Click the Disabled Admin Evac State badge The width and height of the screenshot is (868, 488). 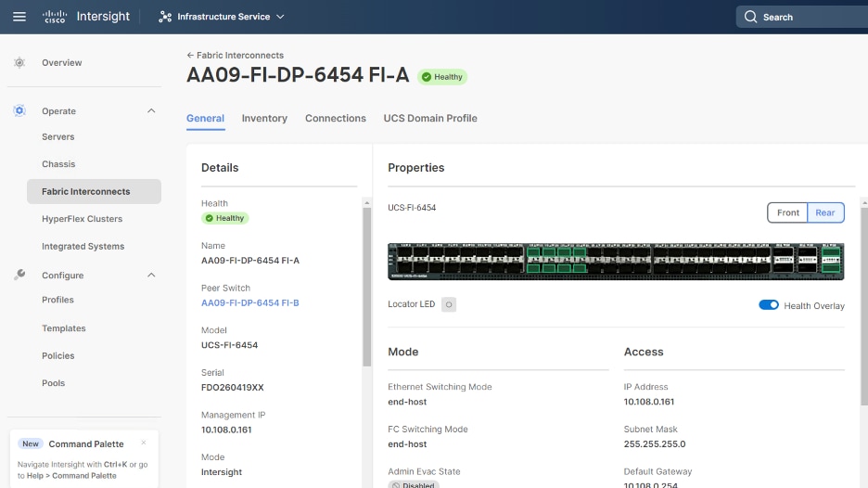413,484
